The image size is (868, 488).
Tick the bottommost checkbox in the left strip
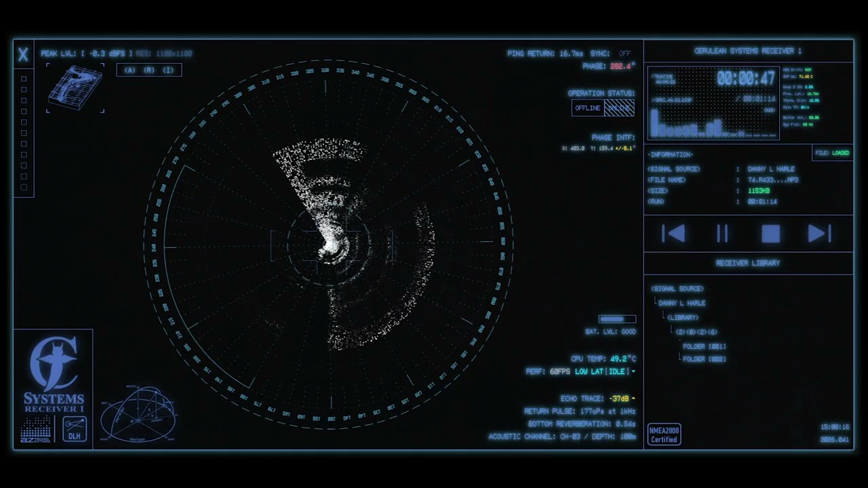(x=24, y=187)
